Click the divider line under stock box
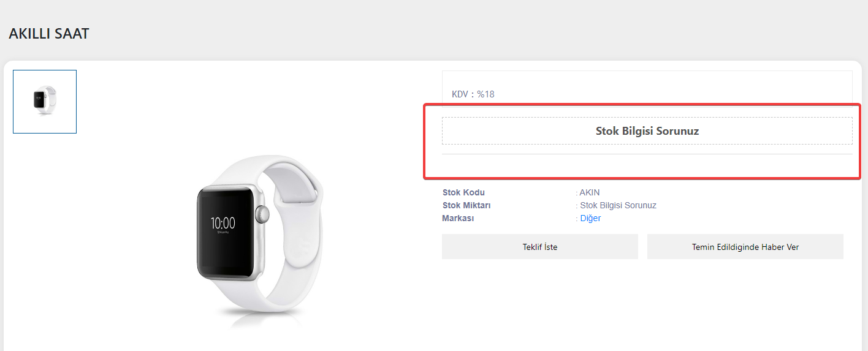The height and width of the screenshot is (351, 868). (x=647, y=154)
